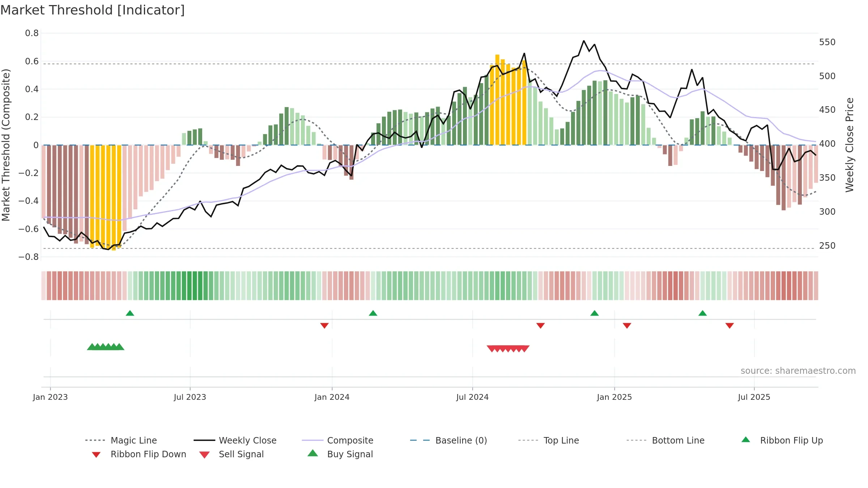Click the first green buy signal triangle in the 2023 cluster
The image size is (868, 488).
[92, 347]
